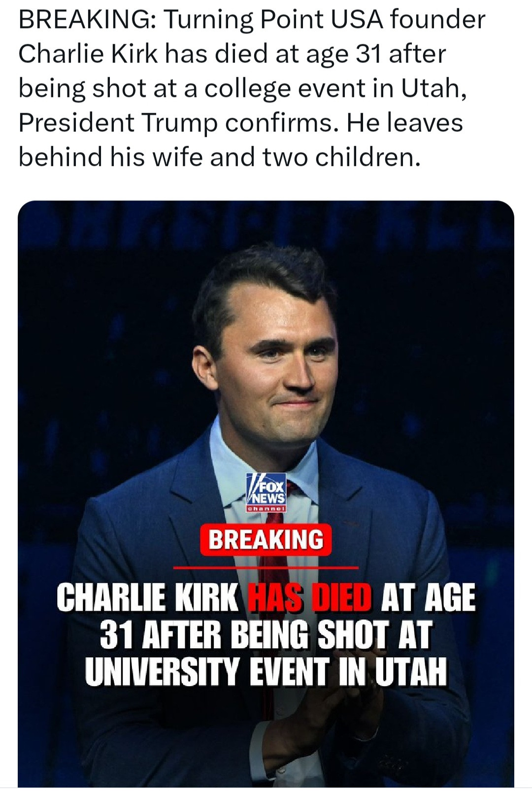Click "behind his wife and two children" line

click(x=220, y=157)
